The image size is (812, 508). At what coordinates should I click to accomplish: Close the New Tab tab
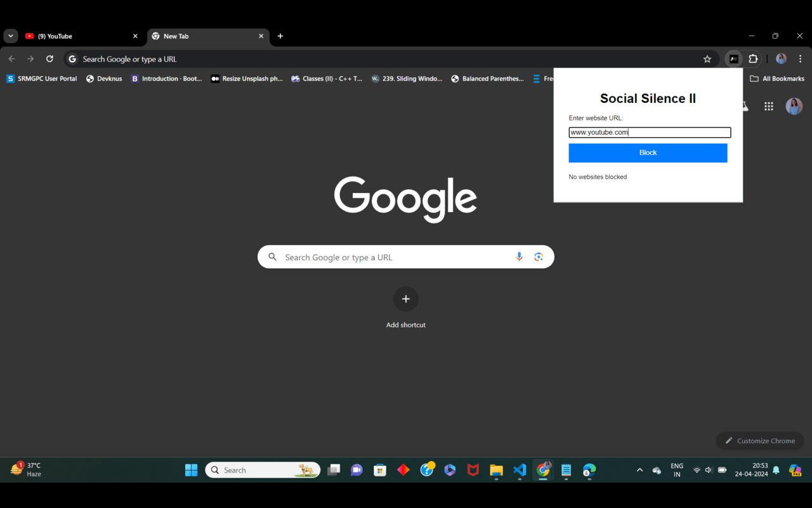pyautogui.click(x=261, y=36)
